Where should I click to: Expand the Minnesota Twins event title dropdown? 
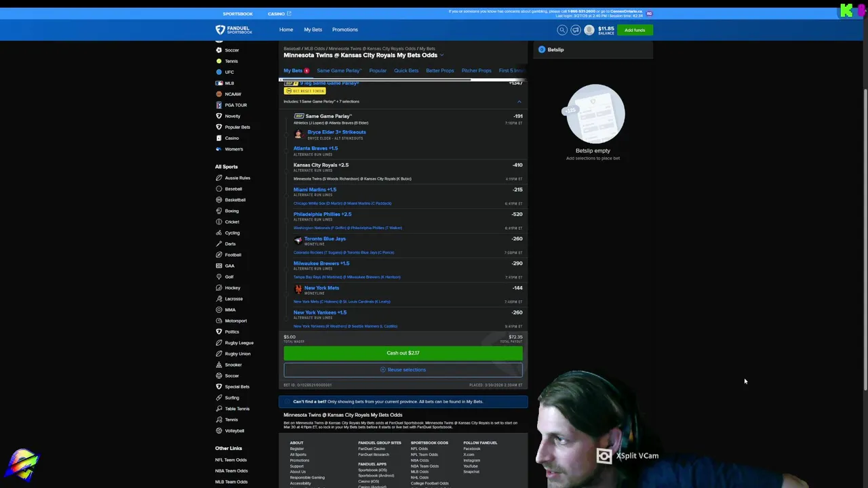pos(441,56)
